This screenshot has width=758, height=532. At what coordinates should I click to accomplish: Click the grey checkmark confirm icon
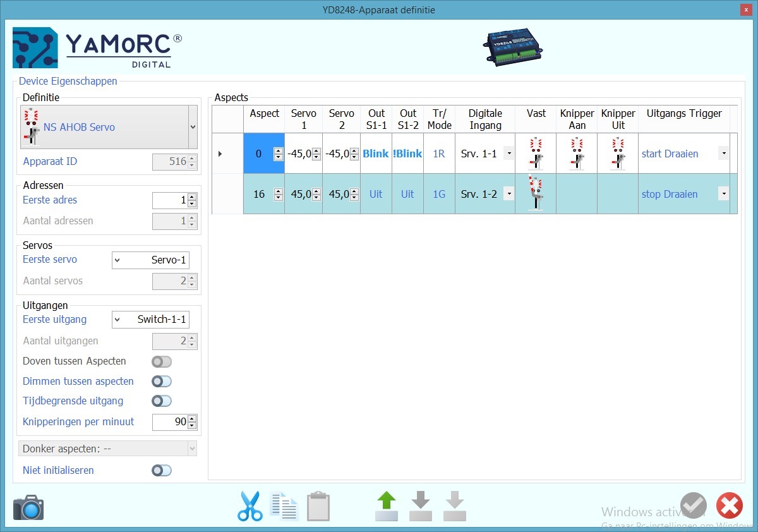(x=693, y=506)
